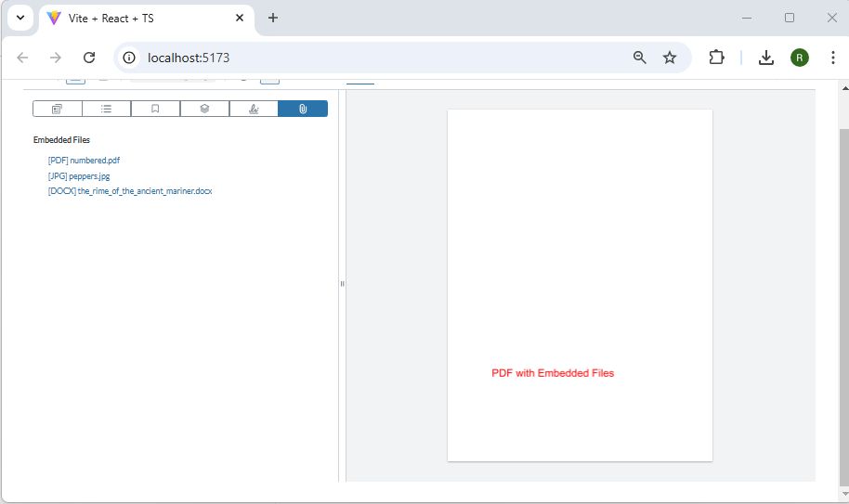Open the R profile avatar
849x504 pixels.
[x=800, y=58]
